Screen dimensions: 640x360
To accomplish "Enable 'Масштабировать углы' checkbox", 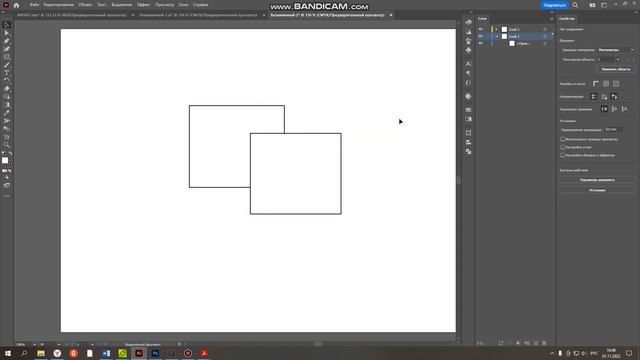I will click(562, 147).
